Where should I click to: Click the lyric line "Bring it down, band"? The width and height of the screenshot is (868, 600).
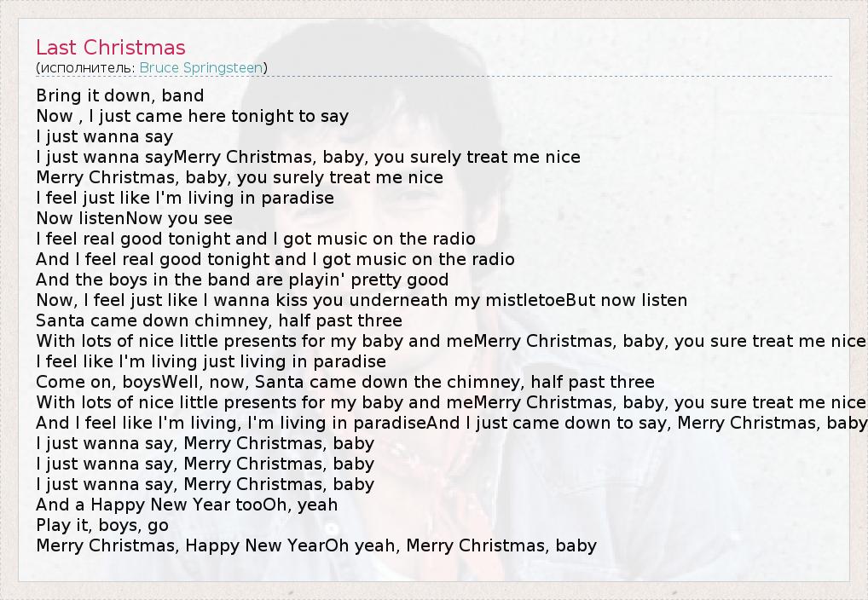point(120,95)
